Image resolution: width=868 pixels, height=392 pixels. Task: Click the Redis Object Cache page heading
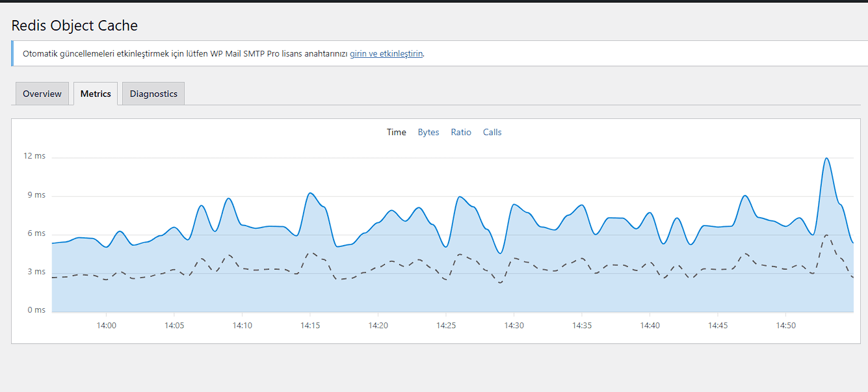tap(75, 25)
